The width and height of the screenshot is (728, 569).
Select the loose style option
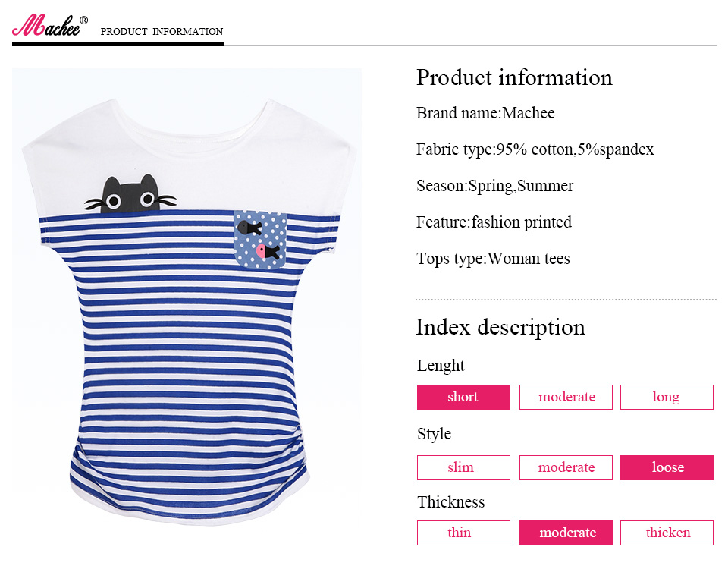pos(667,467)
